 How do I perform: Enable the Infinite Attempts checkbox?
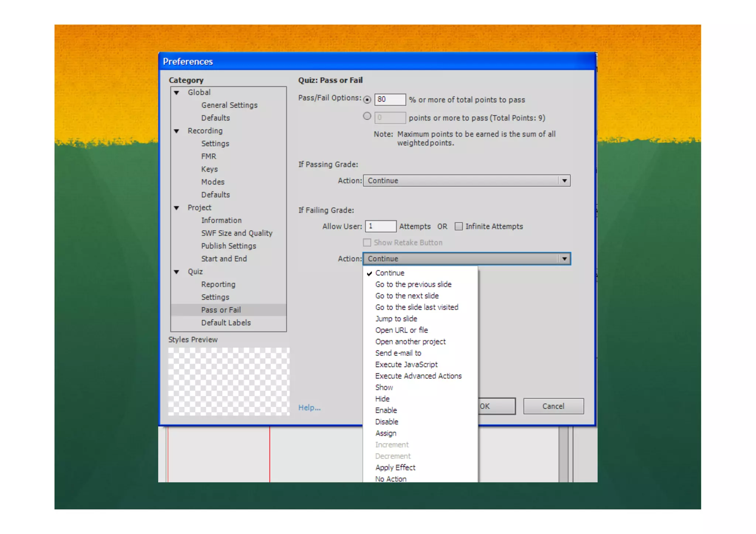click(x=458, y=226)
